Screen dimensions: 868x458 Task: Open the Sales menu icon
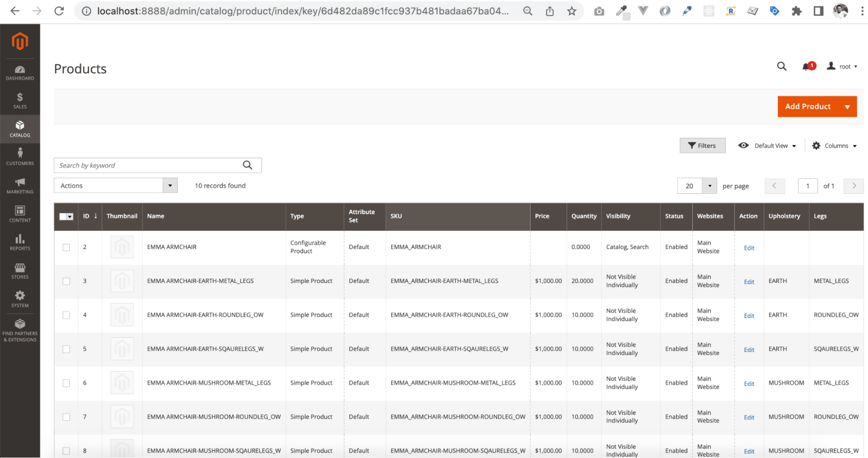[x=20, y=101]
